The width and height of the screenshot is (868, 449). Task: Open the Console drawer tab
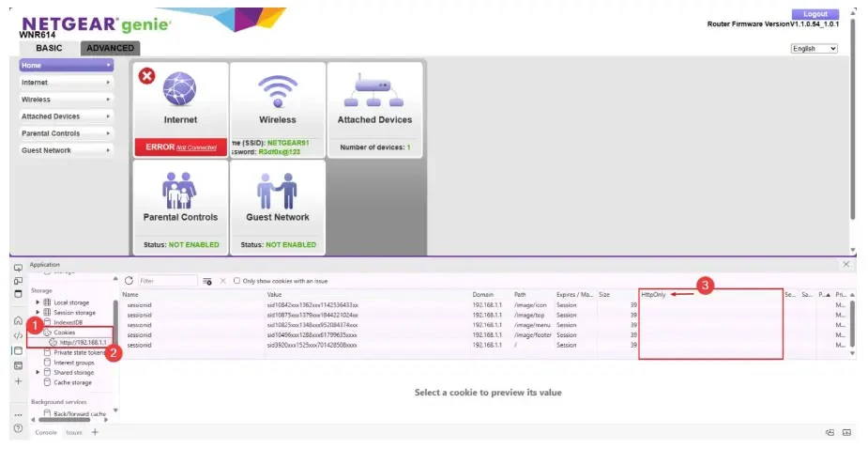click(46, 433)
